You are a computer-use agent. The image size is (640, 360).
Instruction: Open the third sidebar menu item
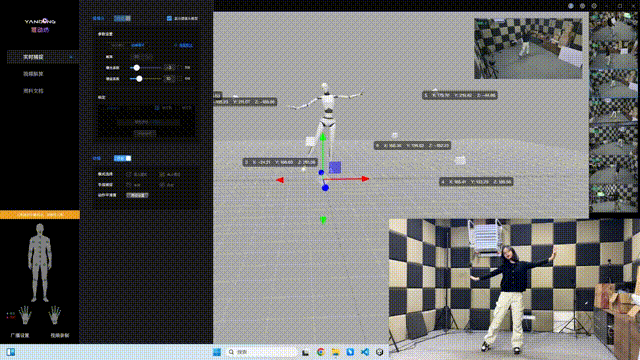(x=33, y=91)
